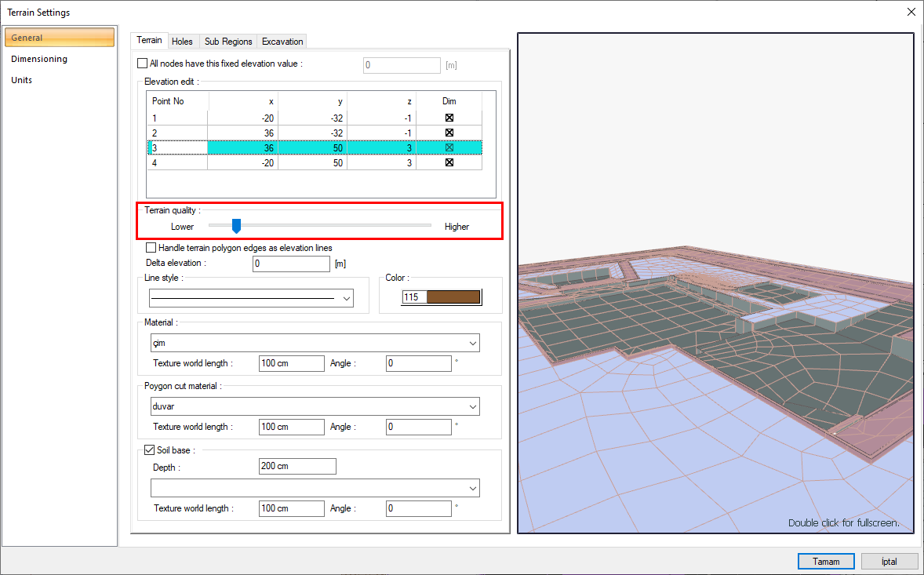
Task: Click the Delta elevation input field
Action: 291,264
